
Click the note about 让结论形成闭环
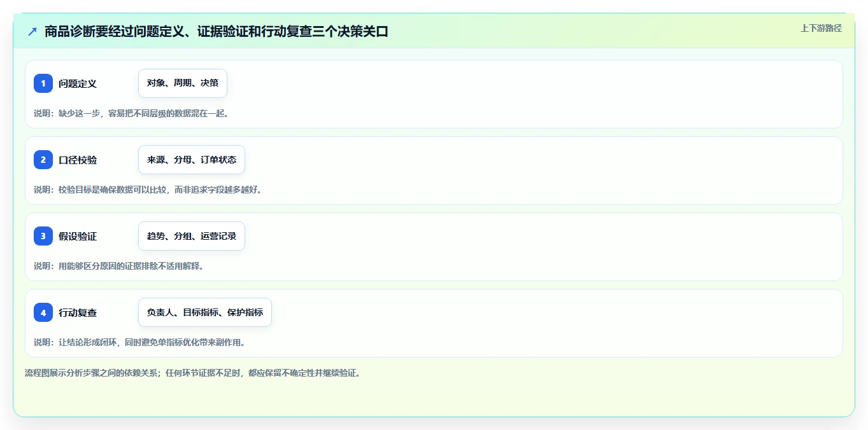139,342
